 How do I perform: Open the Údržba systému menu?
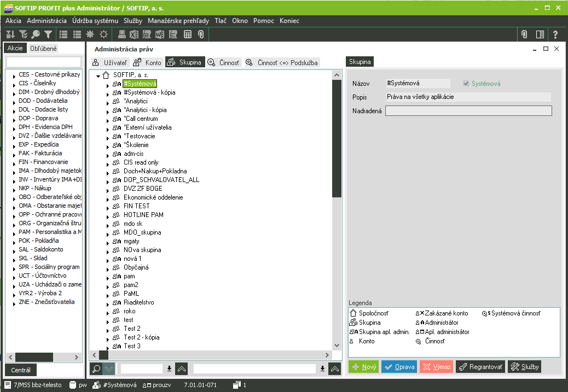tap(95, 21)
